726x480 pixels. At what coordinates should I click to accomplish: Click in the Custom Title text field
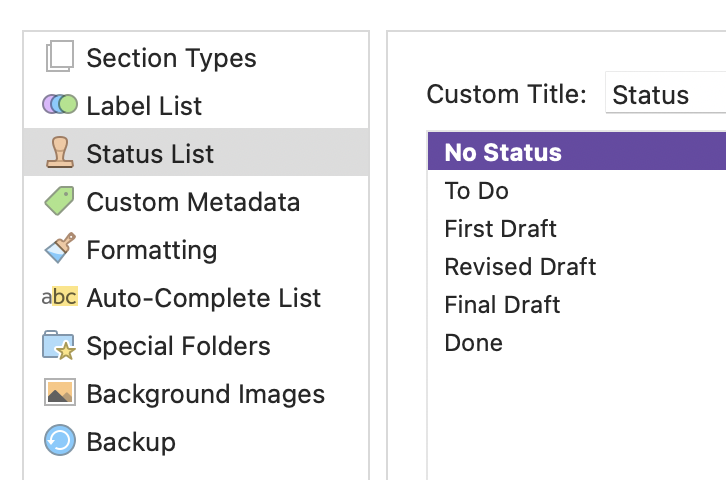666,94
